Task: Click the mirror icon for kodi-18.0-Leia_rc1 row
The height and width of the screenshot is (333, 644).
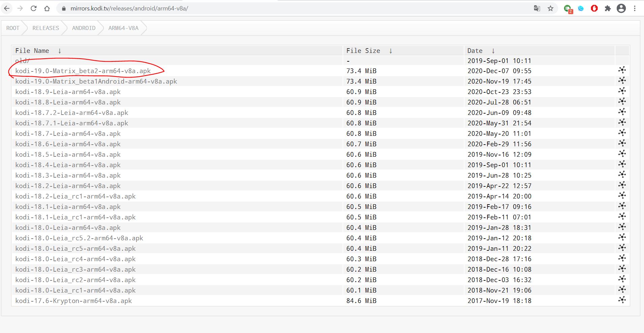Action: click(x=622, y=289)
